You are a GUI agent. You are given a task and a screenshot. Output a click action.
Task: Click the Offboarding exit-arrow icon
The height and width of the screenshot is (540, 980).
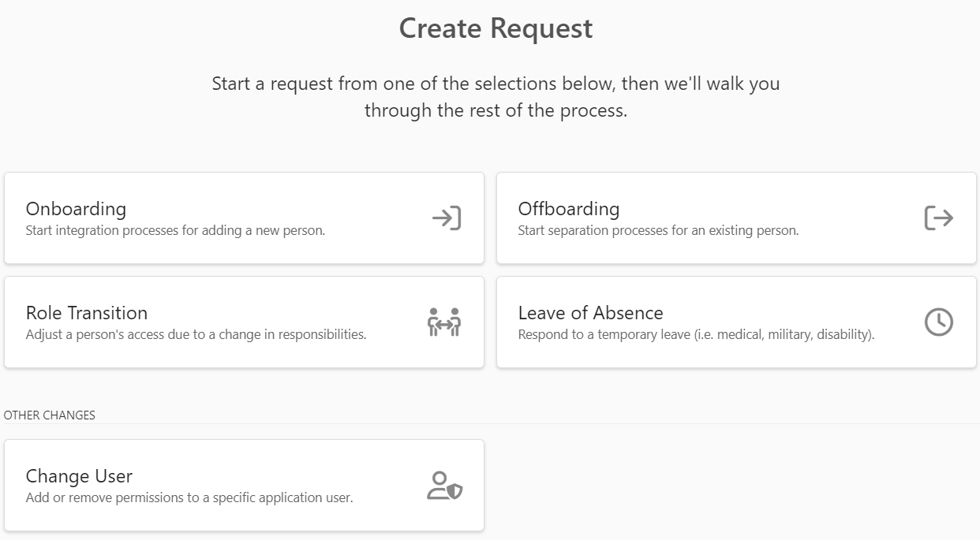point(938,218)
